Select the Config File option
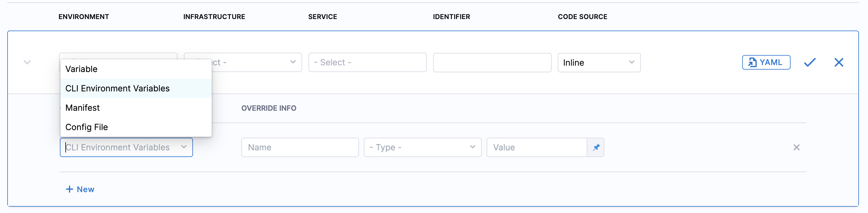Image resolution: width=868 pixels, height=213 pixels. click(86, 127)
